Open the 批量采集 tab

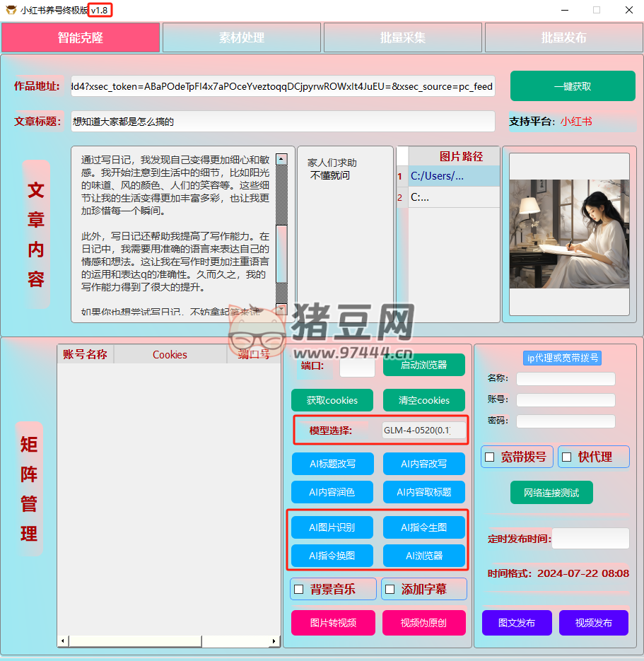tap(403, 38)
